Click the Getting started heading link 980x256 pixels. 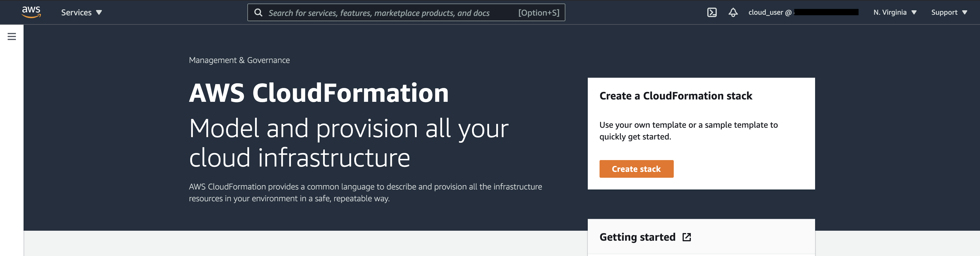tap(637, 237)
